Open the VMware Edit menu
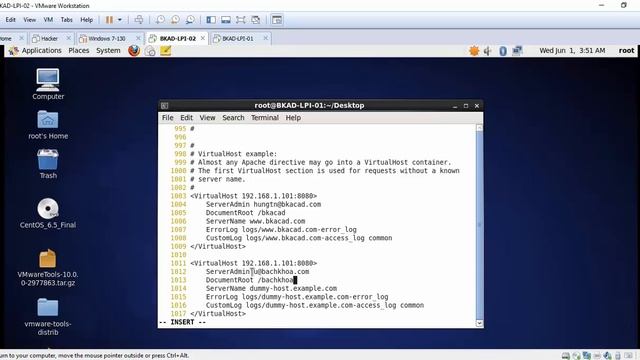The height and width of the screenshot is (360, 640). coord(11,20)
